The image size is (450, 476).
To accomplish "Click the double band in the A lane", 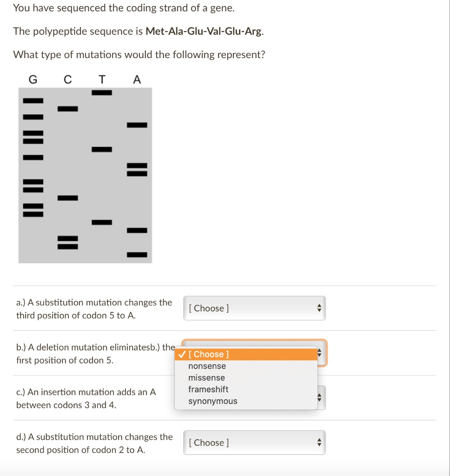I will click(x=136, y=170).
